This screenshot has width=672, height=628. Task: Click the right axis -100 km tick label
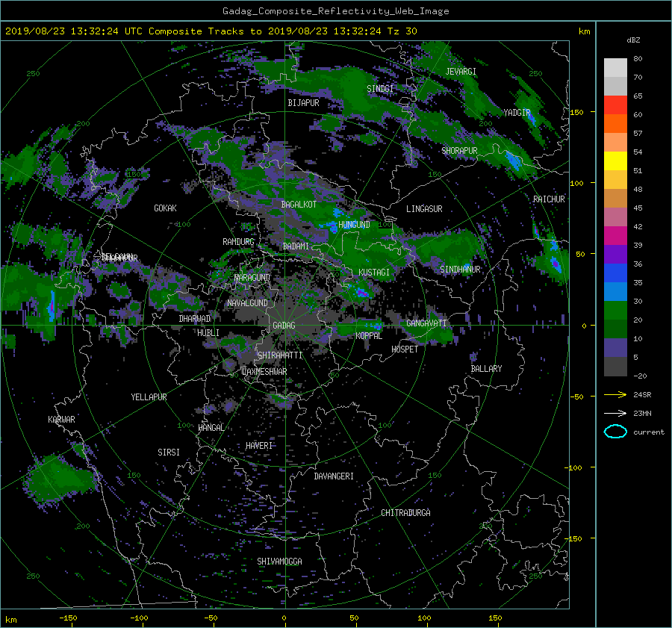click(x=575, y=467)
